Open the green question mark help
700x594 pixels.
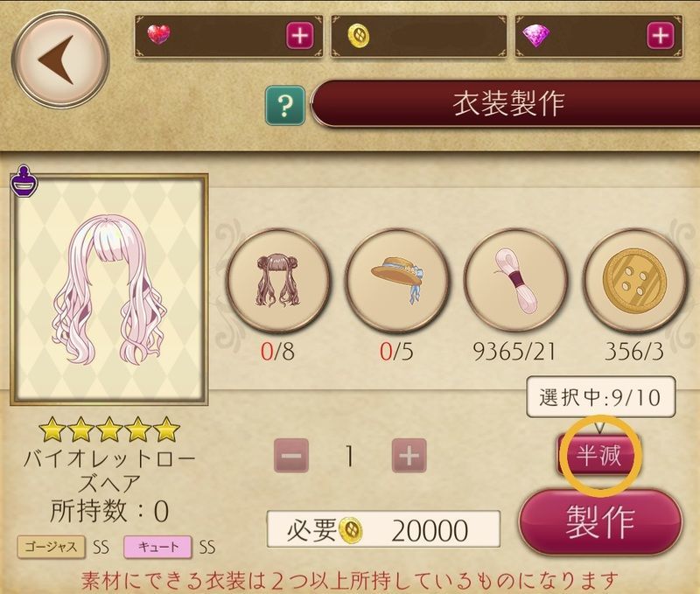click(285, 106)
